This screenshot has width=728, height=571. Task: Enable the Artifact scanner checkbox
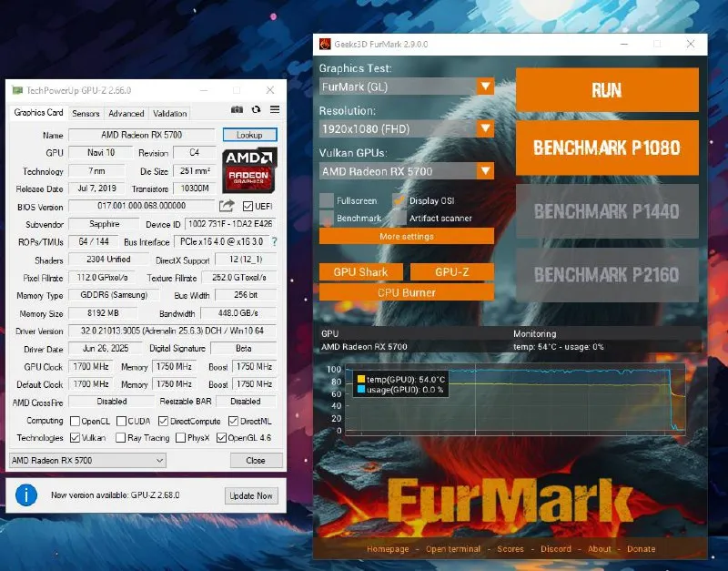399,219
